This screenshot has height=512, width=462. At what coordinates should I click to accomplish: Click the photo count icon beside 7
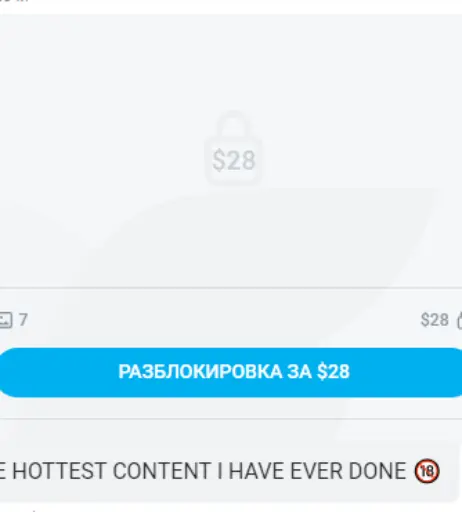pos(6,320)
